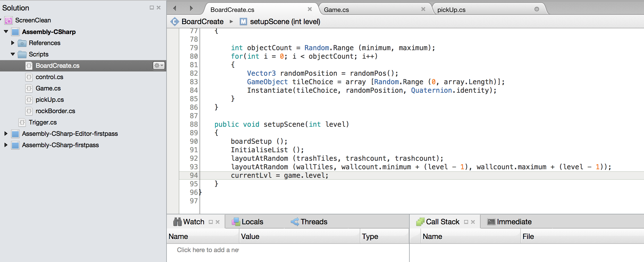
Task: Click the gutter at line number 94
Action: [194, 176]
